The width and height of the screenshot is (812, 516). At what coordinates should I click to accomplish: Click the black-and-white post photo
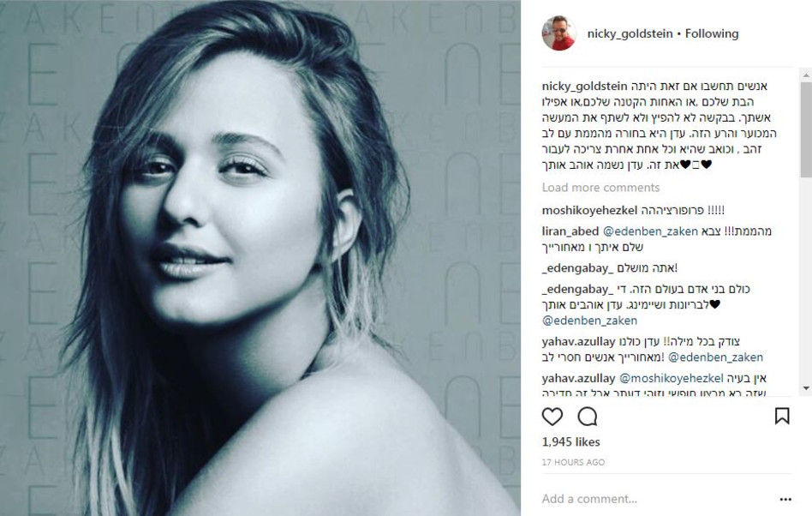(260, 258)
